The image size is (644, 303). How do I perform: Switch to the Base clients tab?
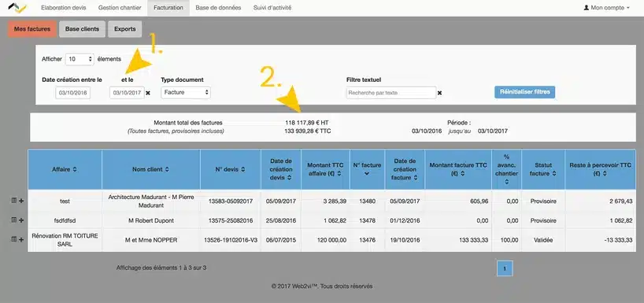pyautogui.click(x=82, y=29)
